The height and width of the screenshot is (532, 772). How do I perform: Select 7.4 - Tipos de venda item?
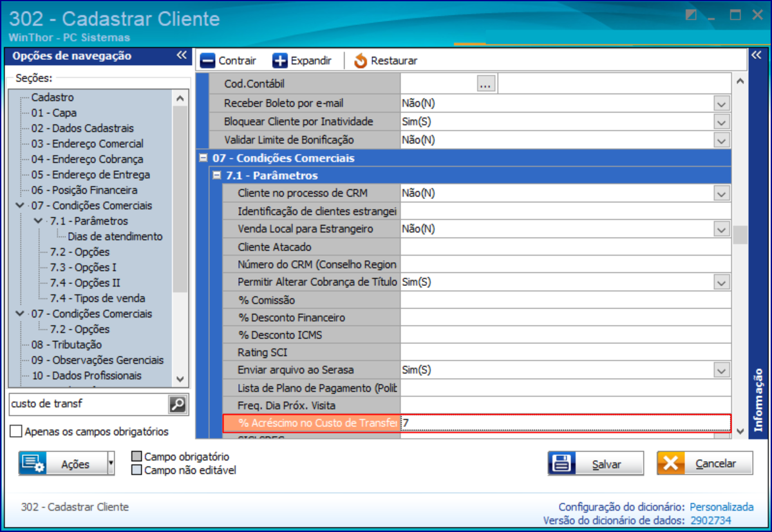pos(97,298)
